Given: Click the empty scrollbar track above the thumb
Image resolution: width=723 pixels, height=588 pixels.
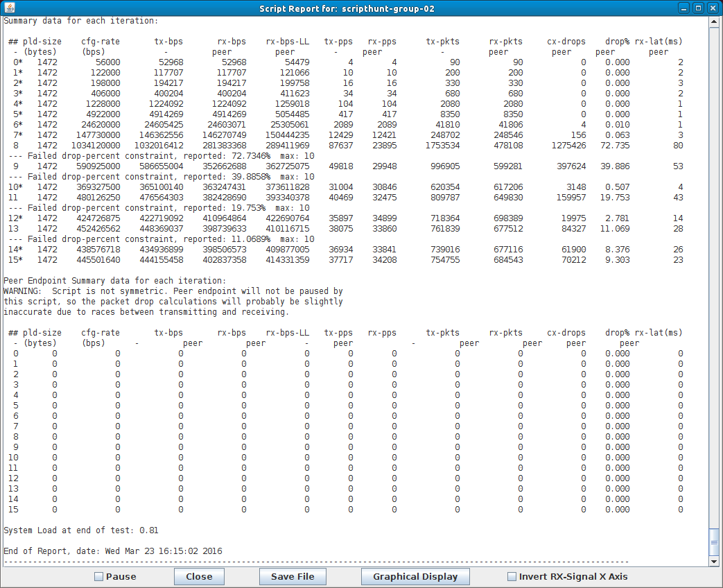Looking at the screenshot, I should coord(714,277).
